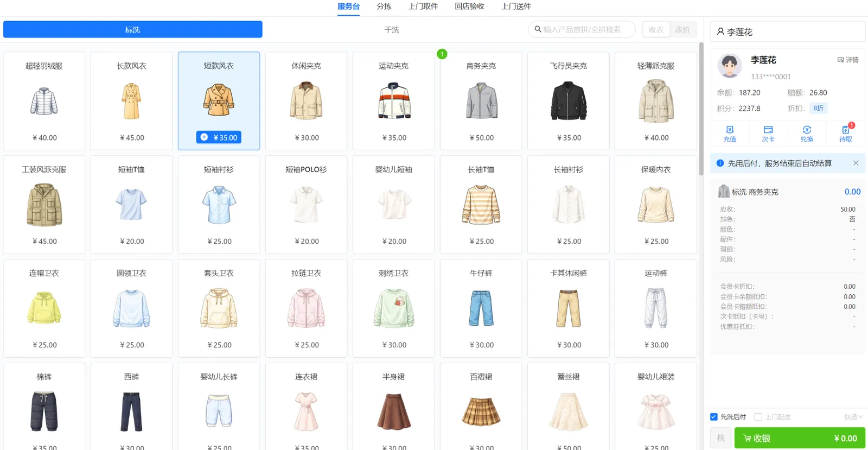Select the 连帽卫衣 hoodie icon
This screenshot has width=868, height=450.
pos(44,308)
